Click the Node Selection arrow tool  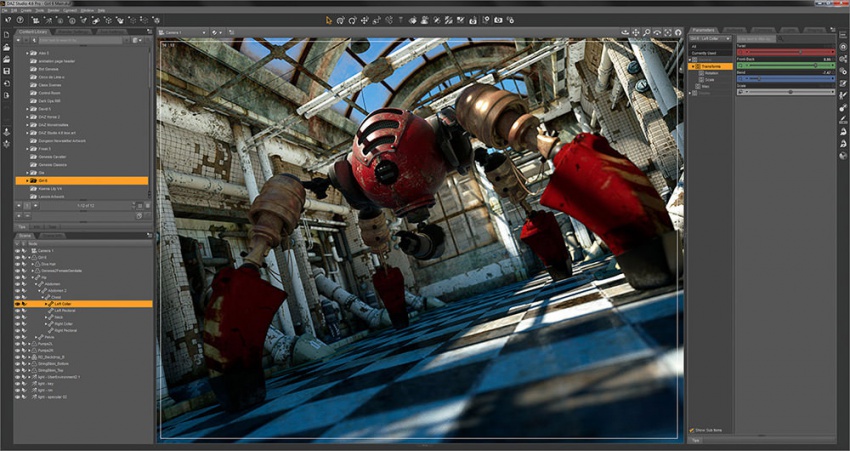[328, 19]
